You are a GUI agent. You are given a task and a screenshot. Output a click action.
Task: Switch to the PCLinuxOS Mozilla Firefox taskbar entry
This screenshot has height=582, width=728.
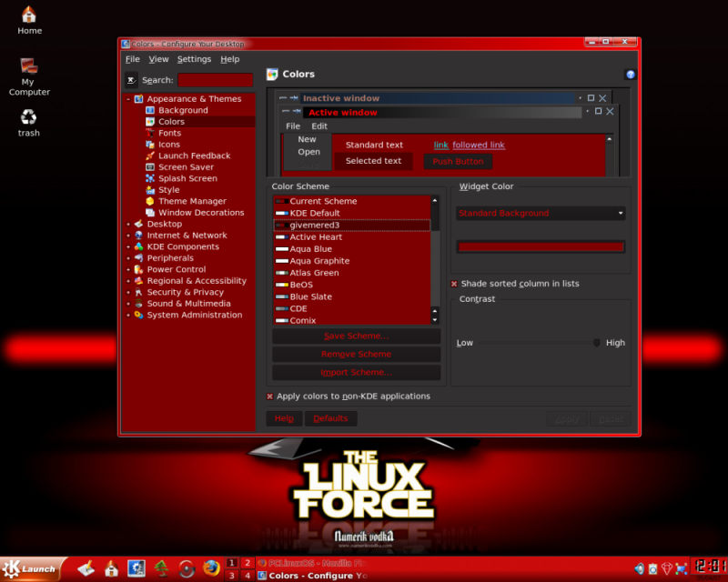(x=312, y=563)
